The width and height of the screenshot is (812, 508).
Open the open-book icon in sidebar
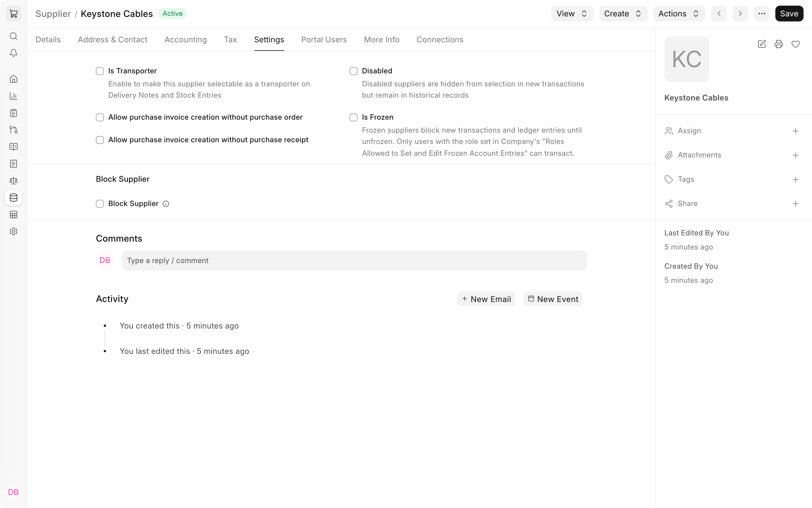(14, 147)
